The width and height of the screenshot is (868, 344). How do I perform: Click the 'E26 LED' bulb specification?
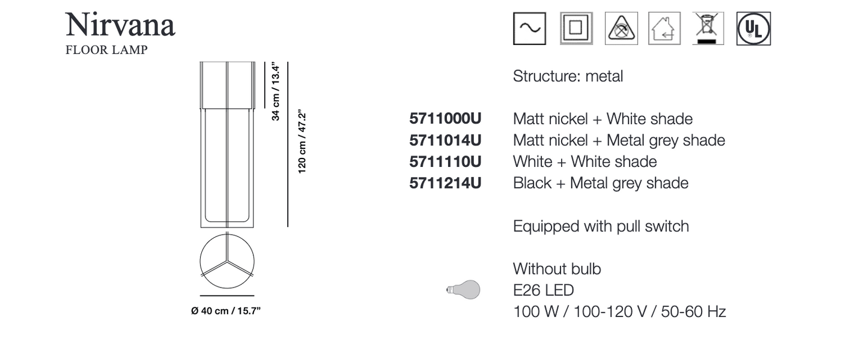point(544,291)
